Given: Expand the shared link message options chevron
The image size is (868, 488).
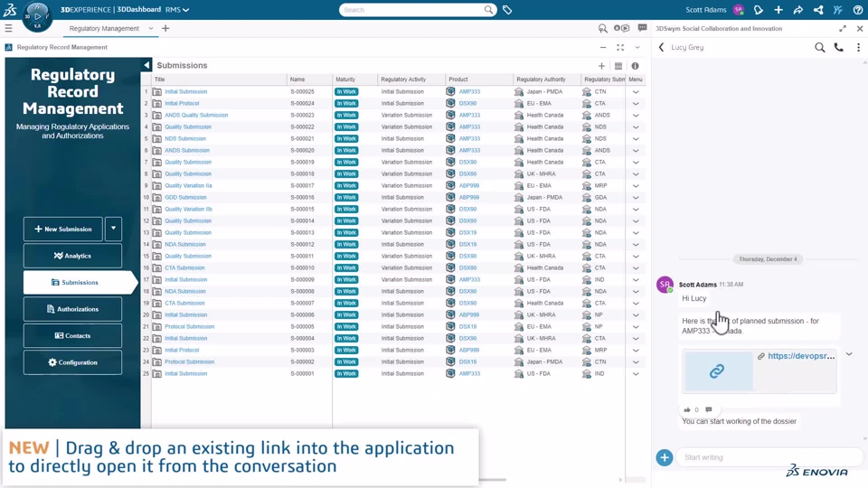Looking at the screenshot, I should (x=849, y=354).
